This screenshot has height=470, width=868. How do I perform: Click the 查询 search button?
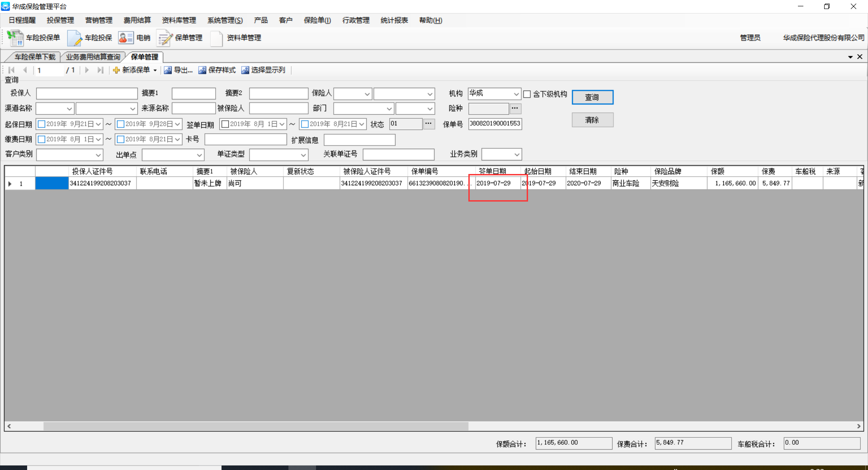point(592,97)
